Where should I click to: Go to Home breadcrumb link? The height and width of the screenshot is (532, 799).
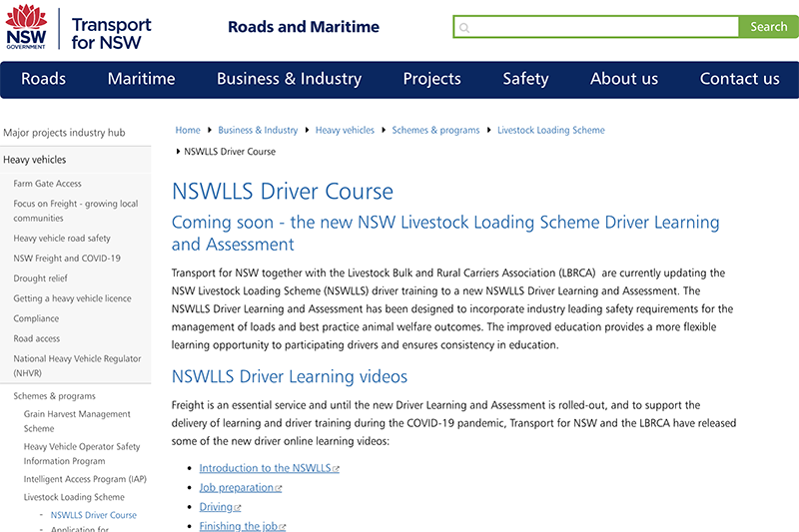[x=188, y=131]
